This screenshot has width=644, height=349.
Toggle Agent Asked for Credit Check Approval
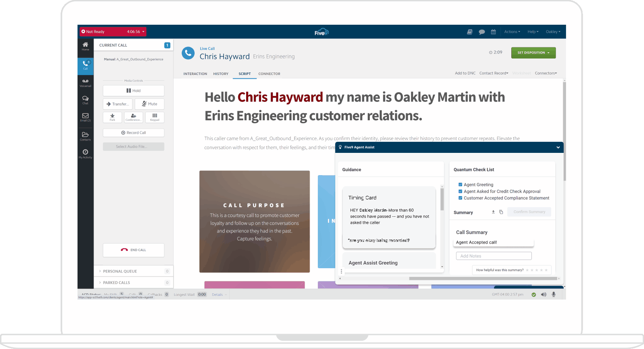(x=461, y=191)
